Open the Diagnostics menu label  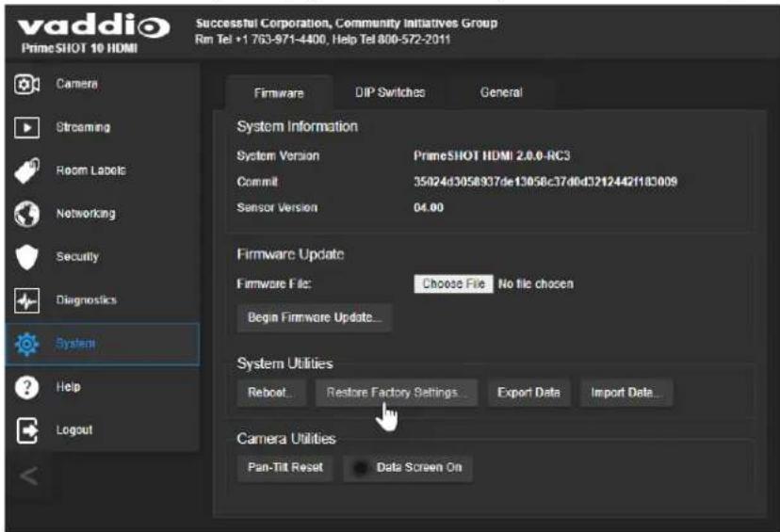(86, 299)
